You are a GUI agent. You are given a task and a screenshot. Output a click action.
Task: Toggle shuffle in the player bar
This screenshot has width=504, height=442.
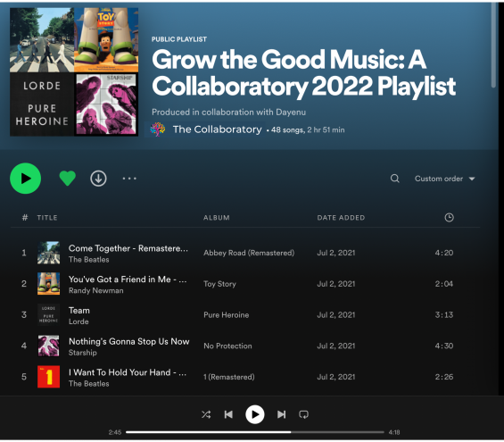tap(206, 414)
